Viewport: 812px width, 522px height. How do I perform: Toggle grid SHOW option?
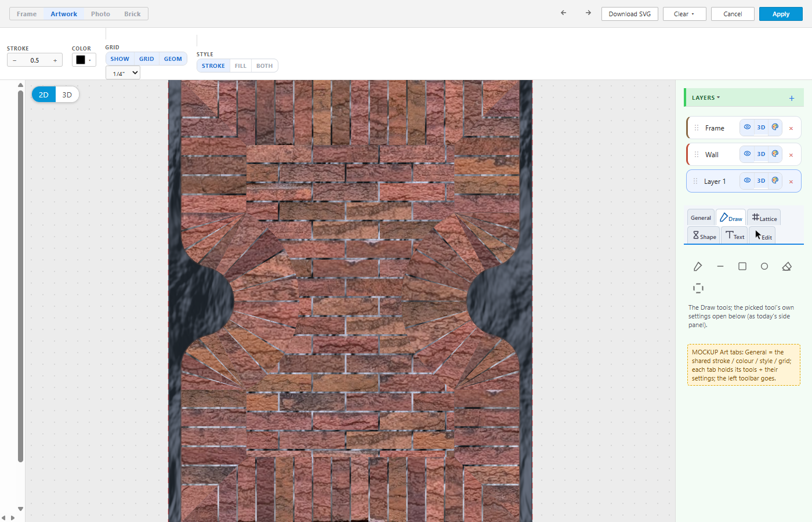[x=120, y=59]
